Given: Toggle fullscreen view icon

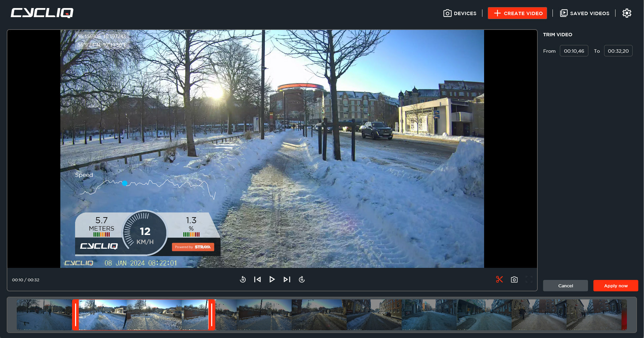Looking at the screenshot, I should click(529, 280).
